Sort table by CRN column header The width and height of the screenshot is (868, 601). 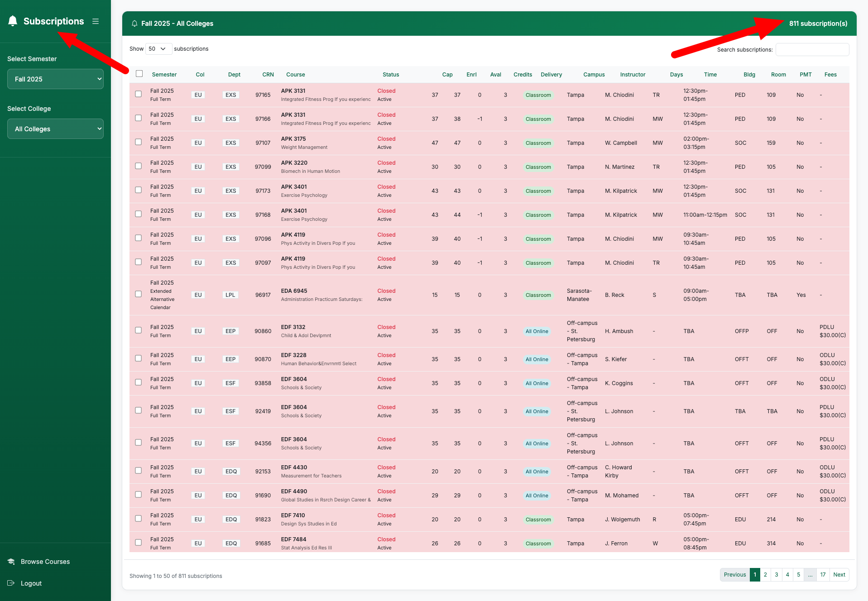[x=268, y=75]
